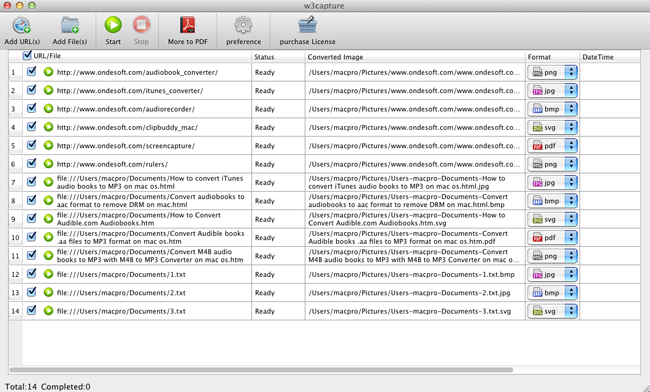Image resolution: width=650 pixels, height=392 pixels.
Task: Uncheck the checkbox for the itunes_converter row
Action: [x=32, y=90]
